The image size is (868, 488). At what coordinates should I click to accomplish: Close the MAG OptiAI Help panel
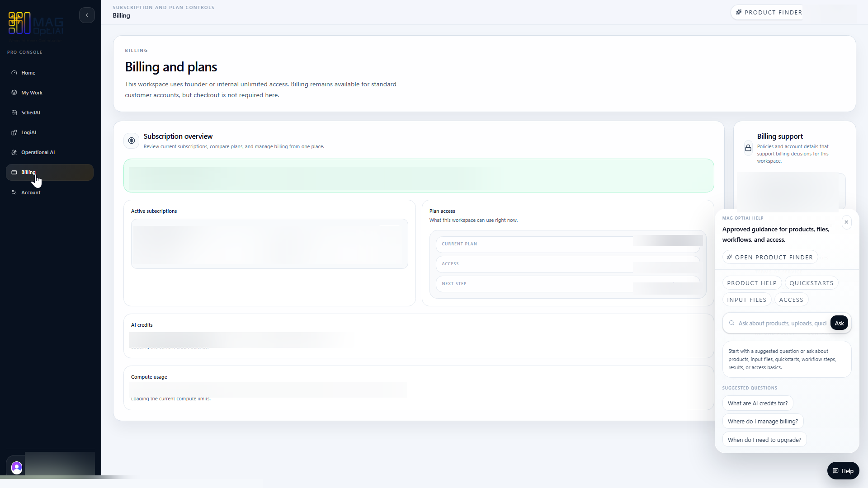tap(846, 222)
